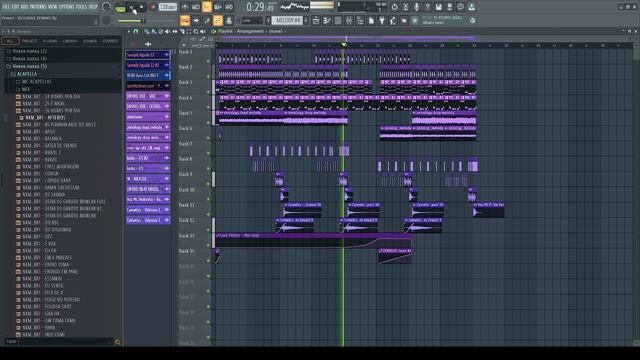Open the playlist options arrow menu
Image resolution: width=640 pixels, height=360 pixels.
click(x=129, y=31)
